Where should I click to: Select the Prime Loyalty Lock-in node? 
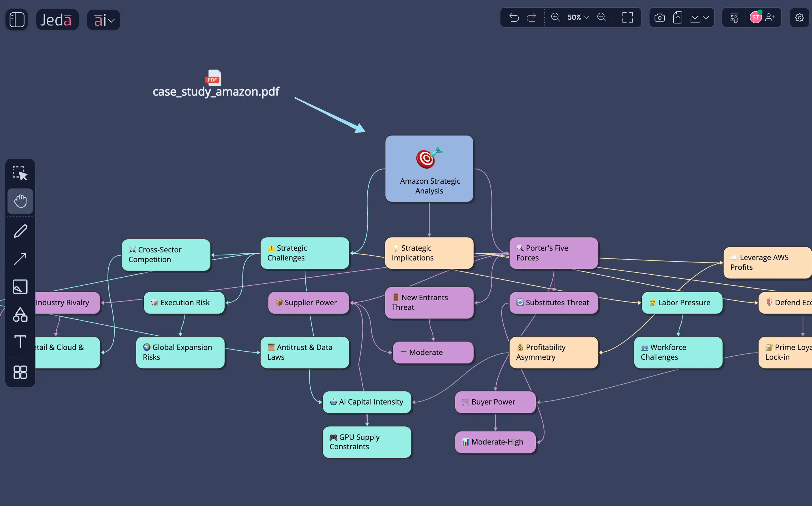pyautogui.click(x=785, y=352)
